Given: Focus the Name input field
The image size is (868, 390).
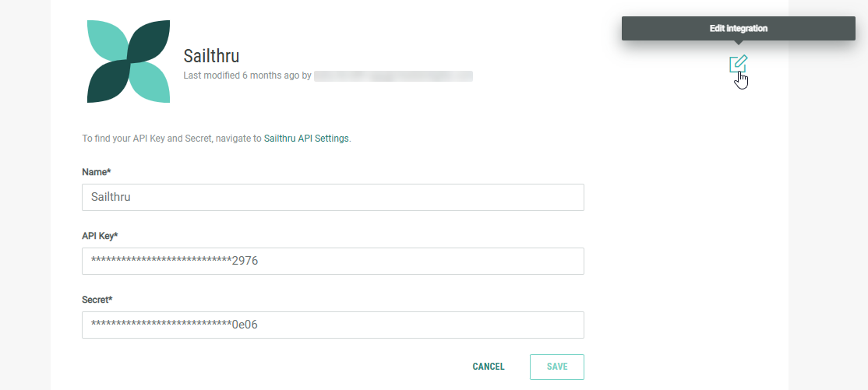Looking at the screenshot, I should click(x=333, y=197).
